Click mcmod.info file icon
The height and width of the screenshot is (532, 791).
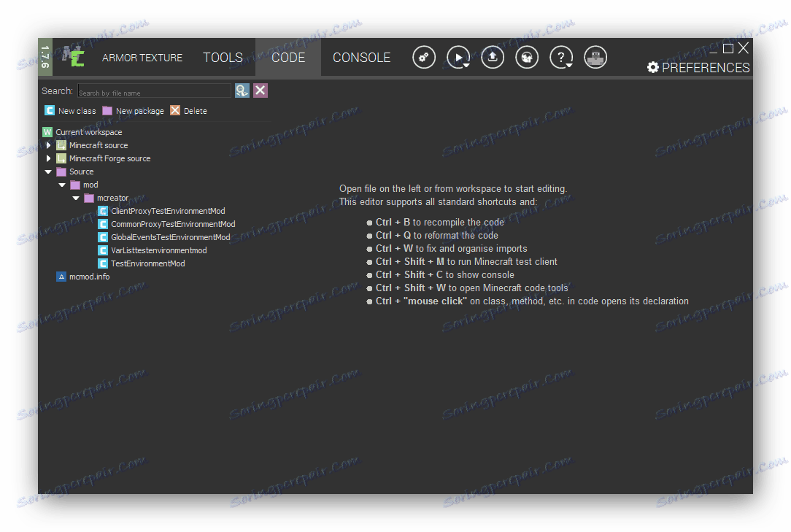pos(61,277)
